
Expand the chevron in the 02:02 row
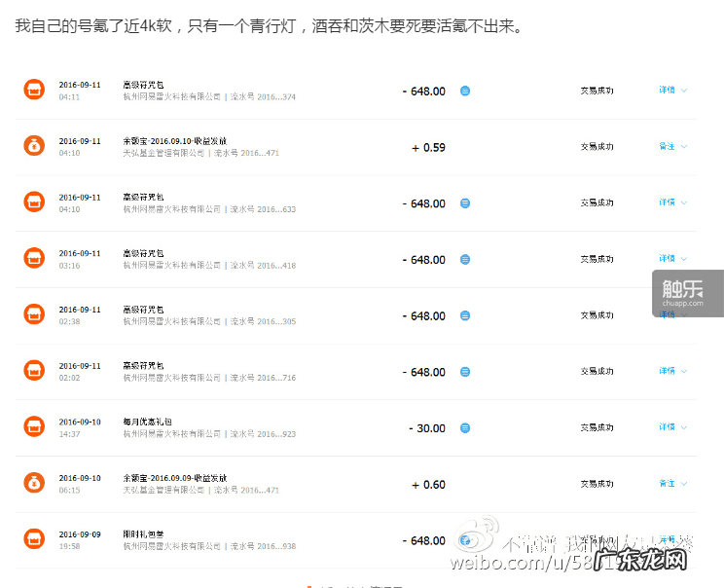pos(684,371)
